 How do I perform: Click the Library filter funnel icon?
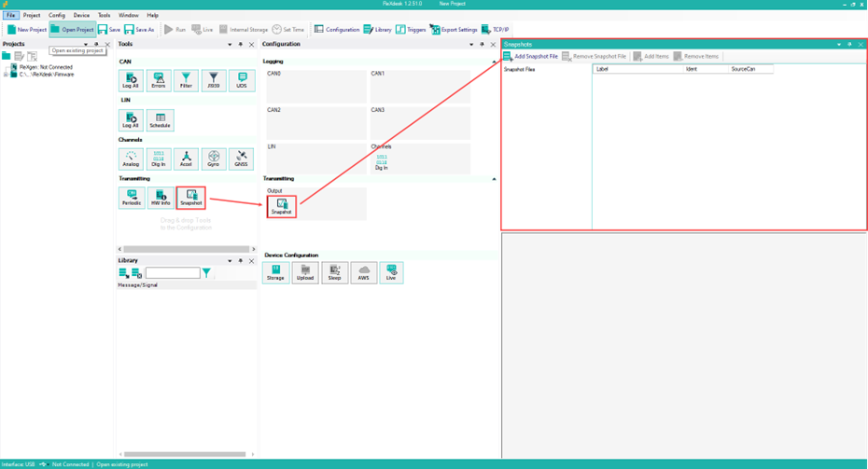207,273
